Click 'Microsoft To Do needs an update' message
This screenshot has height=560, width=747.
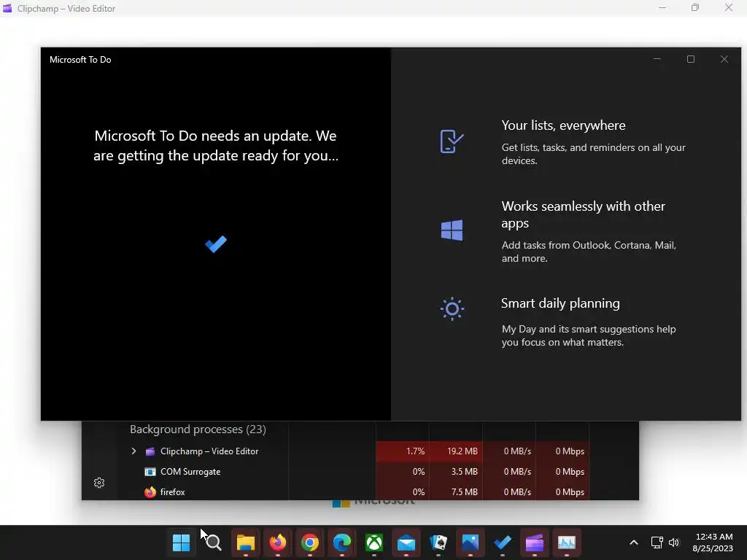pos(216,146)
